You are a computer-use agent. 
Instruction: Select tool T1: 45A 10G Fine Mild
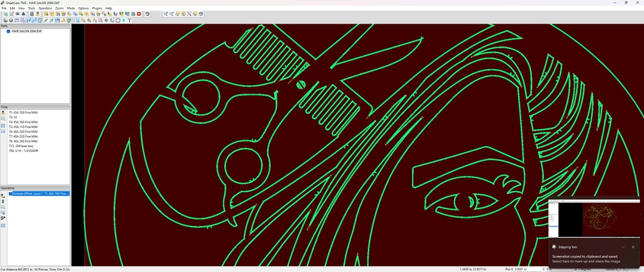(23, 112)
